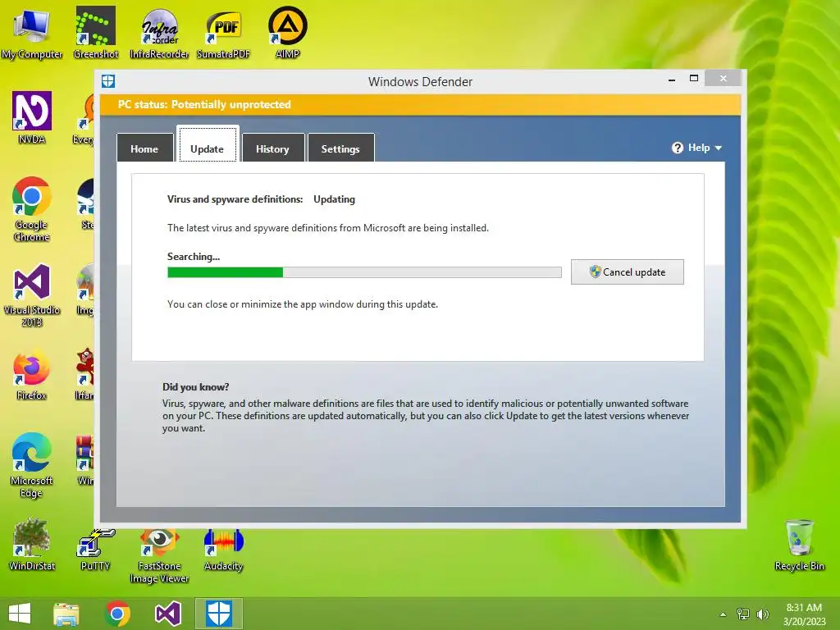Open AIMP desktop shortcut
Image resolution: width=840 pixels, height=630 pixels.
pyautogui.click(x=287, y=33)
